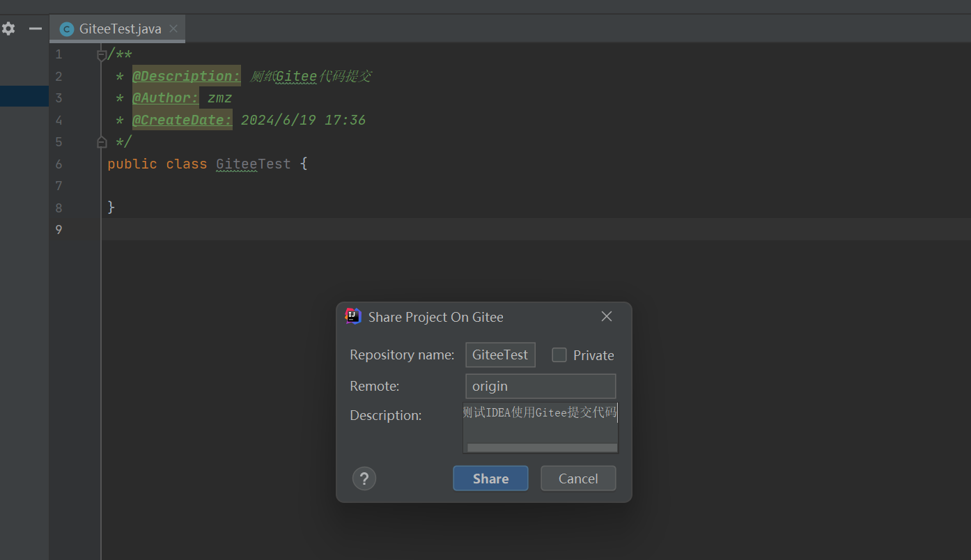This screenshot has width=971, height=560.
Task: Click the date 2024/6/19 17:36 text
Action: pos(303,120)
